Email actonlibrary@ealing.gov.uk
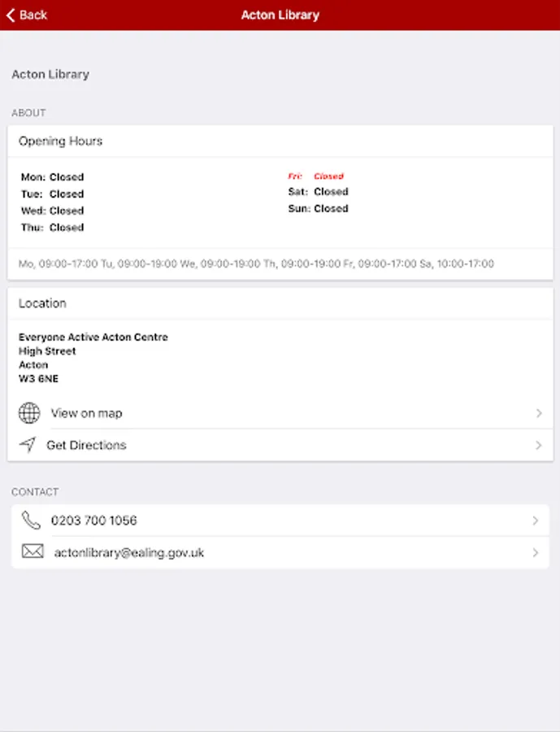This screenshot has width=560, height=732. pyautogui.click(x=129, y=552)
